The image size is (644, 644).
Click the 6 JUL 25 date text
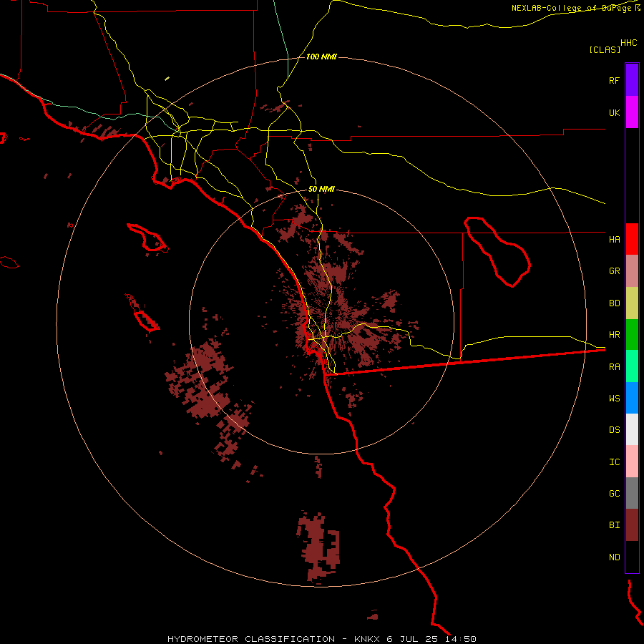(x=412, y=639)
